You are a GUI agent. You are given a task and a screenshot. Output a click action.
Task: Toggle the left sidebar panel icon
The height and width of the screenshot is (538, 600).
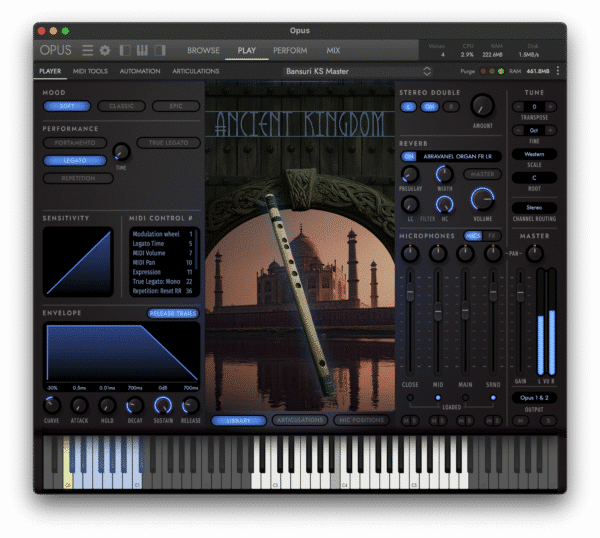coord(125,51)
